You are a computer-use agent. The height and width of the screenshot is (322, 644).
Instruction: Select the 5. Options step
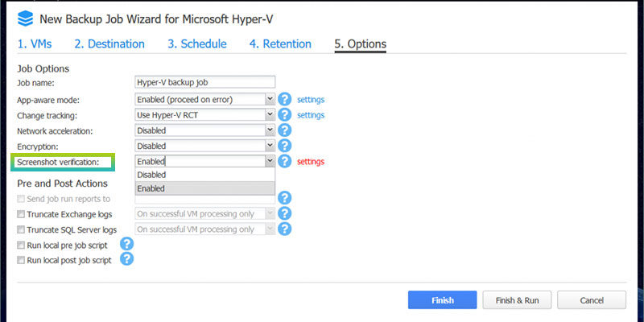360,44
